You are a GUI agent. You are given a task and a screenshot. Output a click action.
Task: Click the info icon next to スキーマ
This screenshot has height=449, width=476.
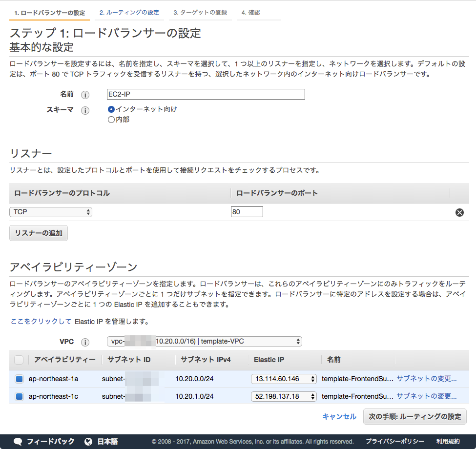pyautogui.click(x=85, y=110)
